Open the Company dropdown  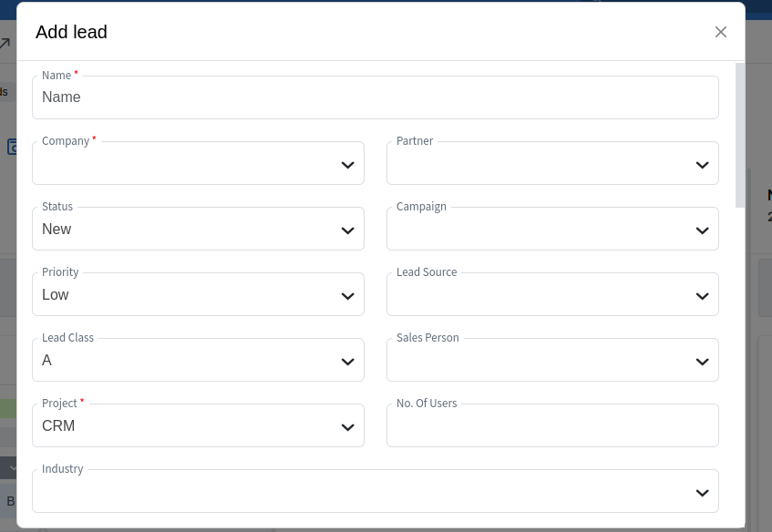tap(198, 164)
